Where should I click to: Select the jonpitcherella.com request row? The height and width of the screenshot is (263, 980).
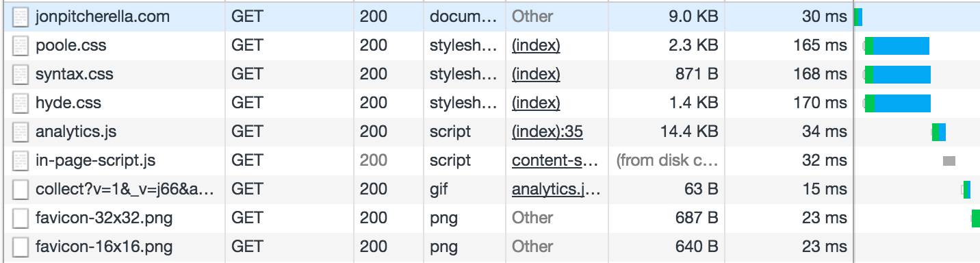pyautogui.click(x=490, y=16)
